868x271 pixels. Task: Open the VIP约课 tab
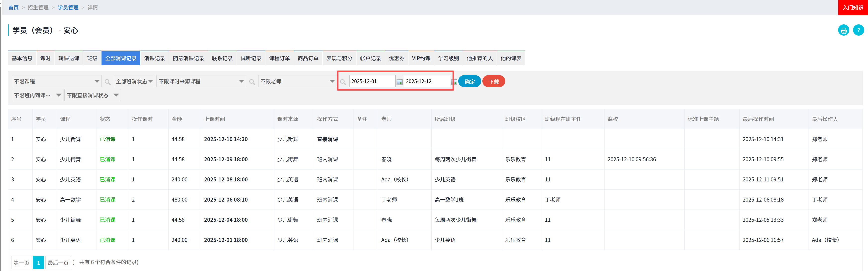pos(421,58)
